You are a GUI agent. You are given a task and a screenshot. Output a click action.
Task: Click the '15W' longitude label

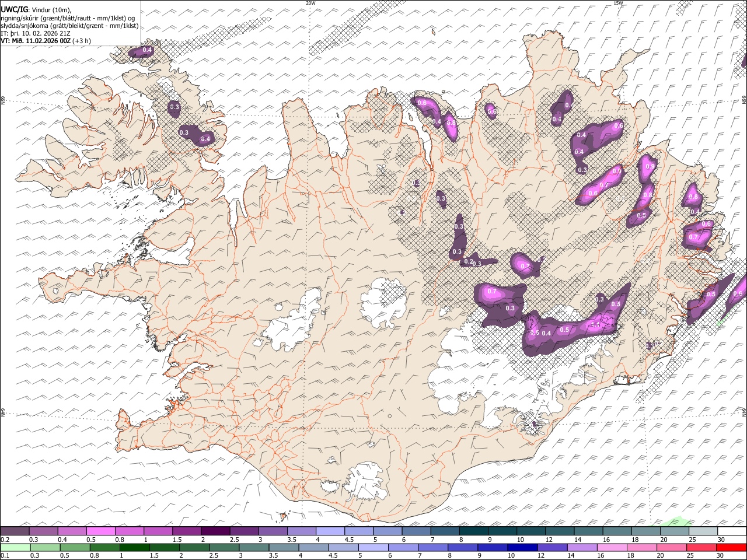618,3
